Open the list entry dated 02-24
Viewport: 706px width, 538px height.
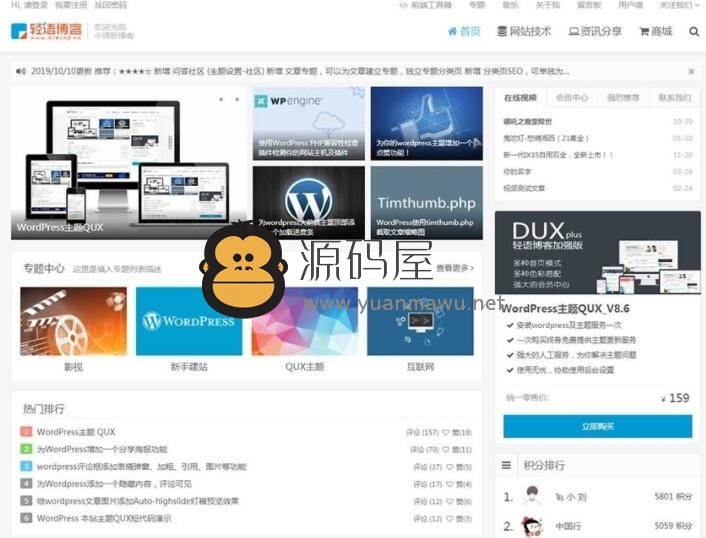click(524, 188)
